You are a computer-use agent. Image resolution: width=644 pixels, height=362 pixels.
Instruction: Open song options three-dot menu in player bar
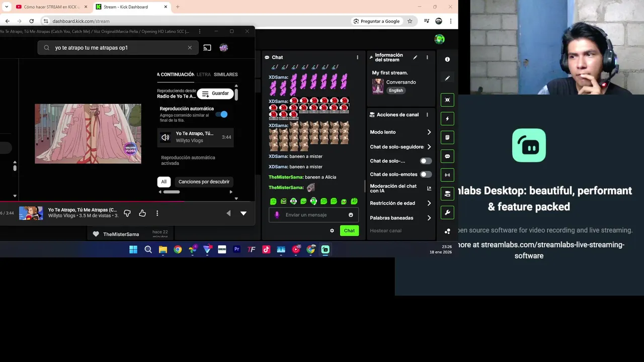click(x=157, y=213)
